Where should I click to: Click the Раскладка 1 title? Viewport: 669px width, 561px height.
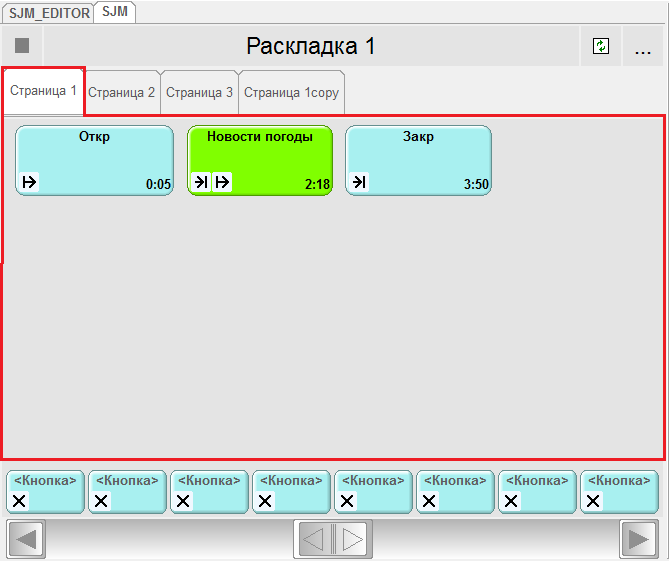(311, 46)
